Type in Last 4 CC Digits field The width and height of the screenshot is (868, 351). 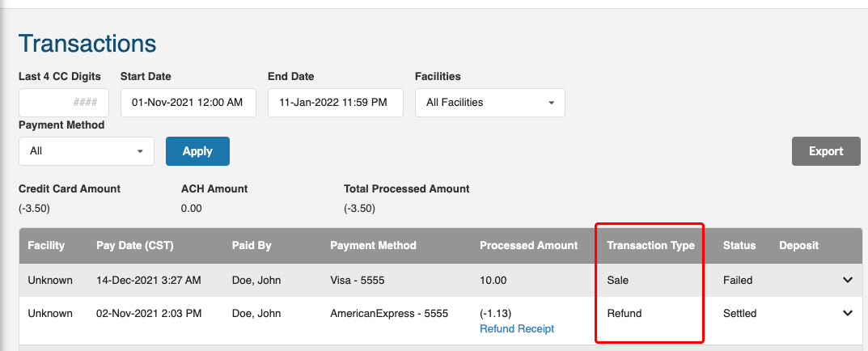(64, 103)
